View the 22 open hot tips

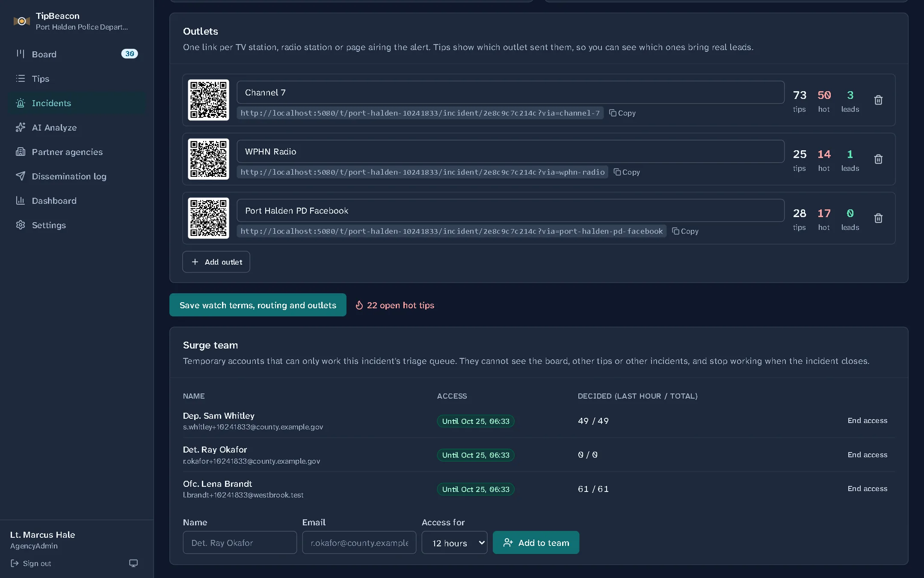[x=395, y=305]
